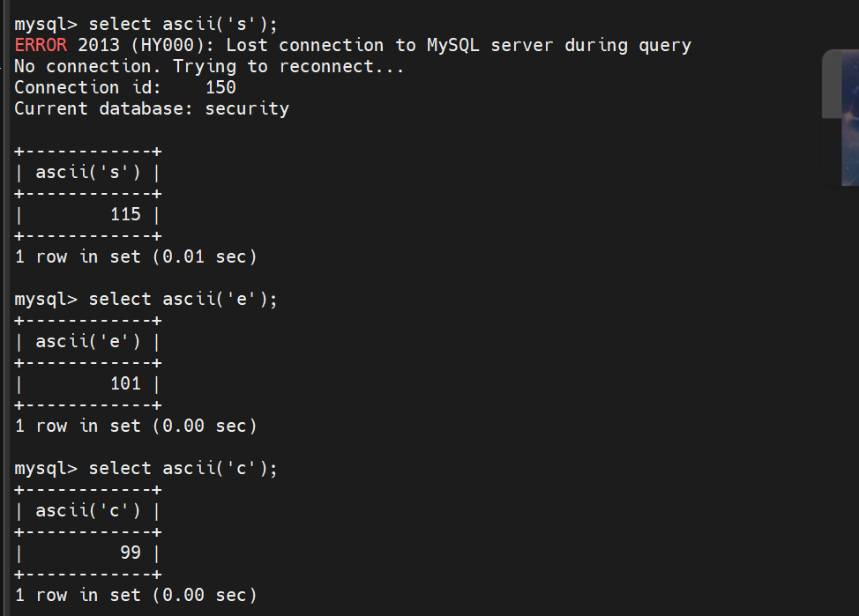859x616 pixels.
Task: Click the result value 115
Action: (x=125, y=215)
